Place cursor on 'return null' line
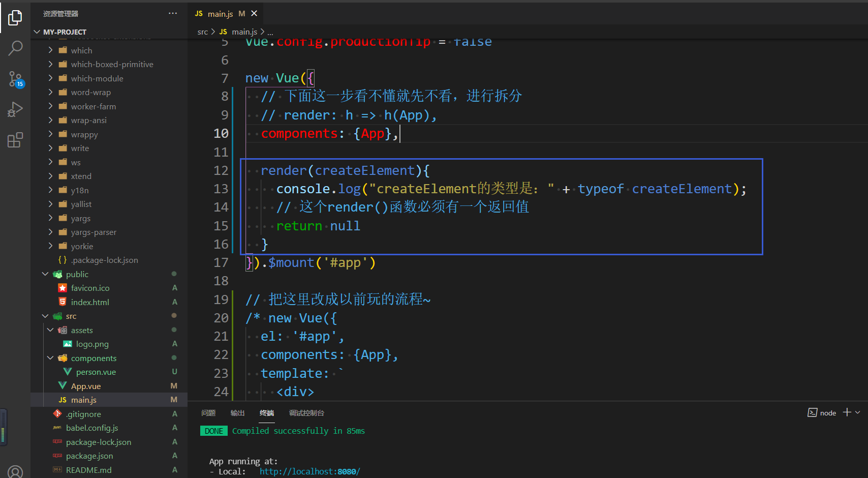 pos(318,226)
